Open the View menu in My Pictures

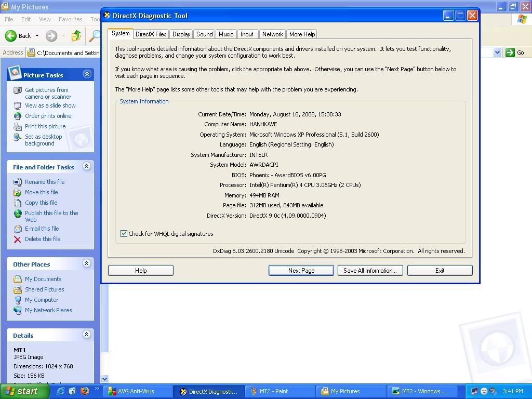pos(45,19)
